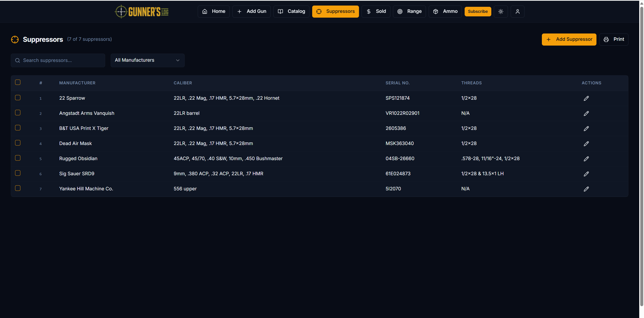Check the Dead Air Mask row checkbox
Image resolution: width=644 pixels, height=318 pixels.
point(18,143)
